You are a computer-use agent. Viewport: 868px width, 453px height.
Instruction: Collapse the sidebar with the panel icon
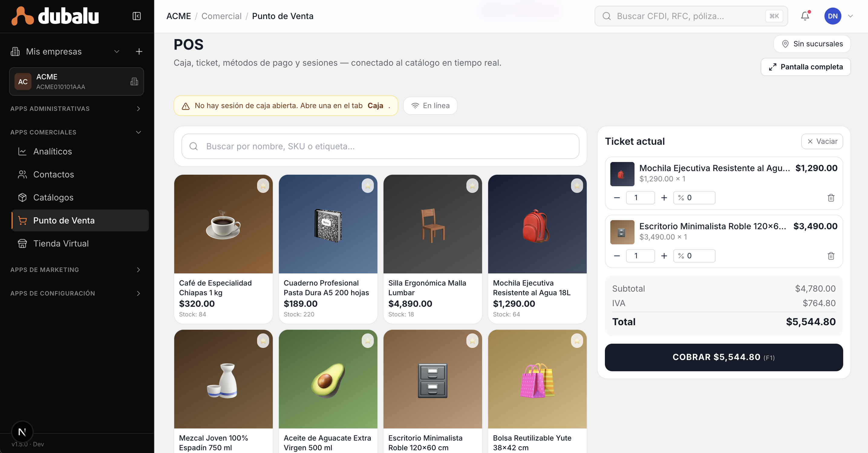136,16
